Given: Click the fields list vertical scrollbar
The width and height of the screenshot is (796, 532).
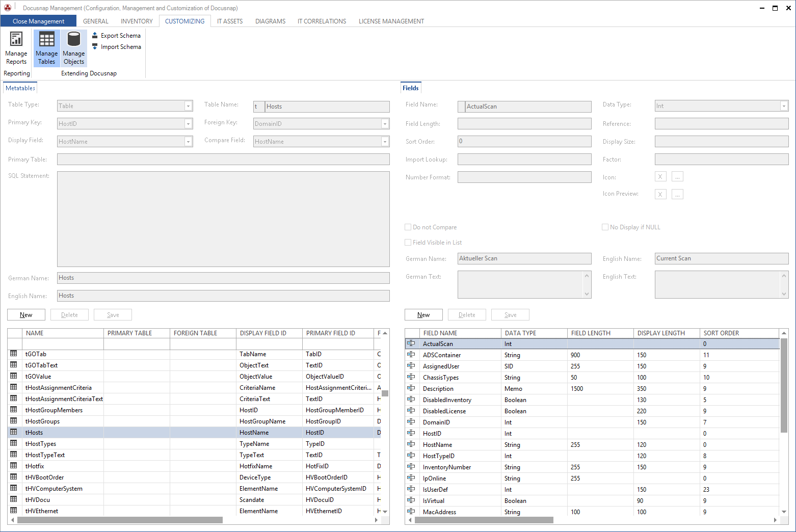Looking at the screenshot, I should [x=784, y=385].
